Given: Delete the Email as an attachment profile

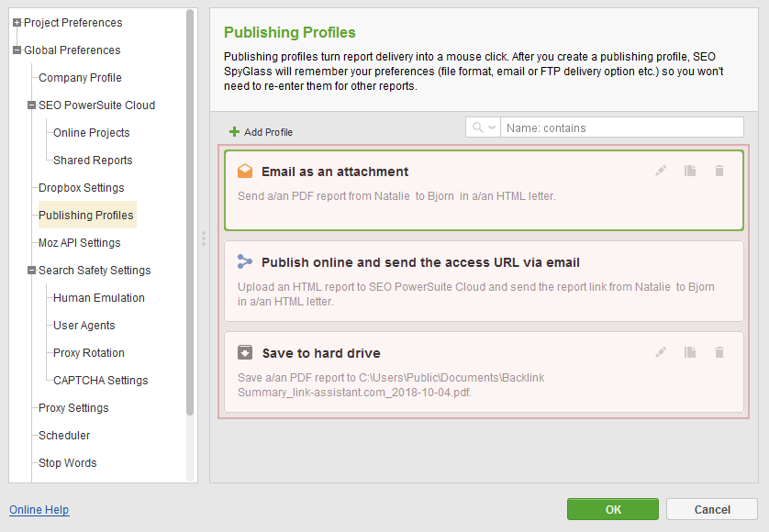Looking at the screenshot, I should pyautogui.click(x=719, y=171).
